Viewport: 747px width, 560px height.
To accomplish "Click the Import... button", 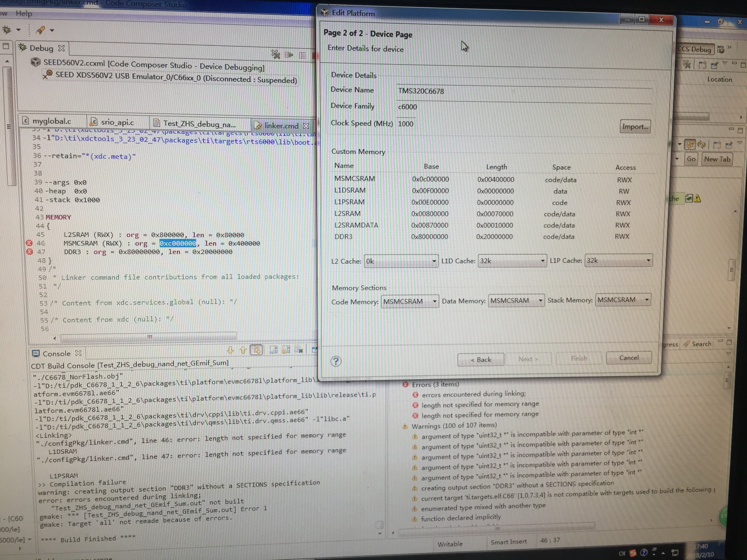I will 635,127.
